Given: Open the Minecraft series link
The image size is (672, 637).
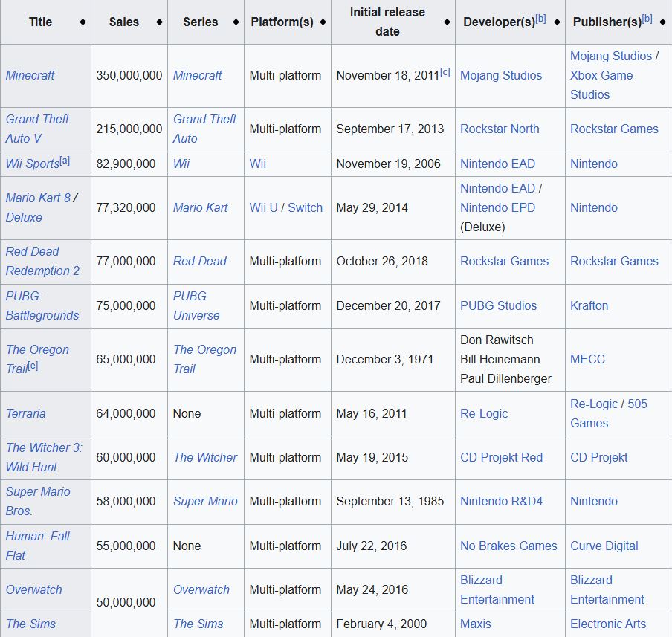Looking at the screenshot, I should pos(197,76).
